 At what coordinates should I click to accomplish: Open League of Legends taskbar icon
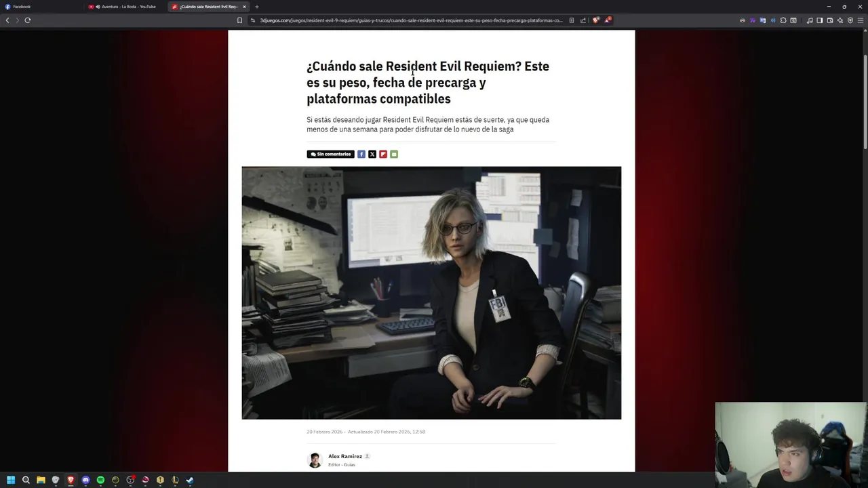175,480
